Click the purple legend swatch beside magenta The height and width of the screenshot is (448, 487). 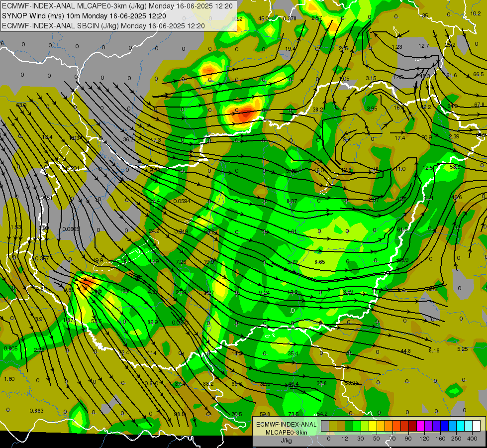click(429, 426)
